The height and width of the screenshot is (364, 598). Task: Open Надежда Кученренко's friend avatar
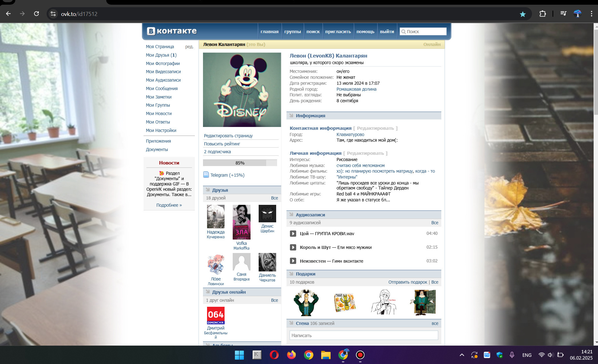pyautogui.click(x=215, y=216)
